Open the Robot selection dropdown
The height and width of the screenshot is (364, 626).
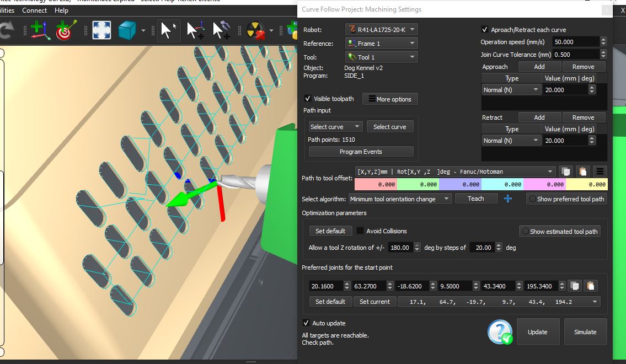tap(381, 30)
